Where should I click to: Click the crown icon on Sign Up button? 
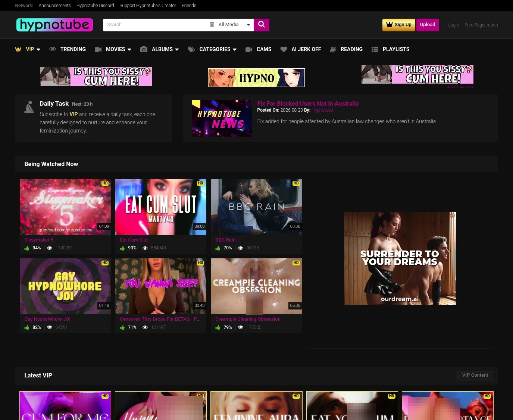(390, 24)
